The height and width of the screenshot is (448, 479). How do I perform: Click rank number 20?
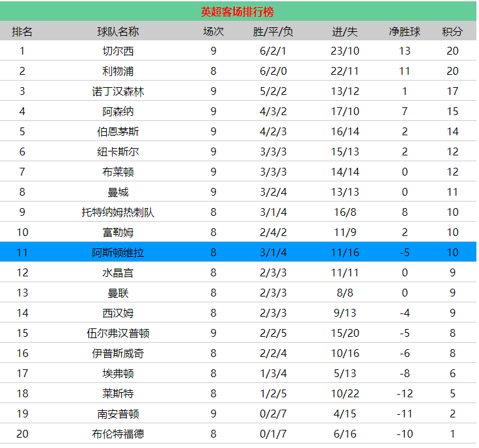22,434
